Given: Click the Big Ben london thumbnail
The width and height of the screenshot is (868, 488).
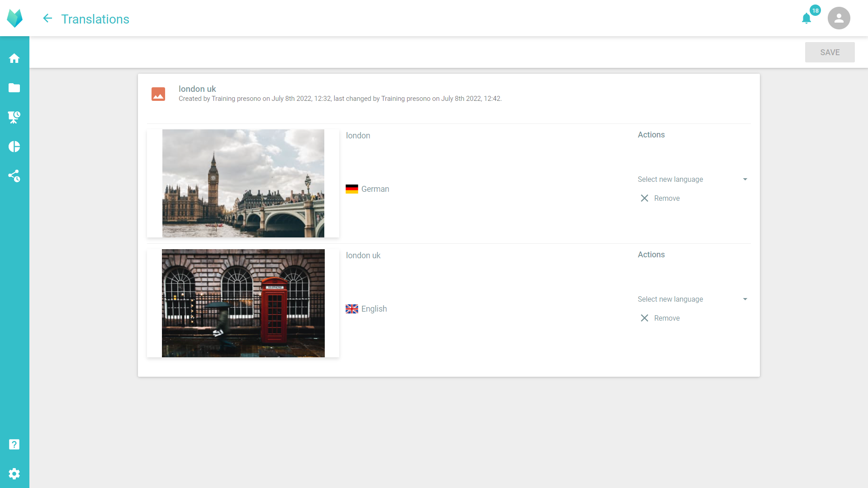Looking at the screenshot, I should (243, 183).
